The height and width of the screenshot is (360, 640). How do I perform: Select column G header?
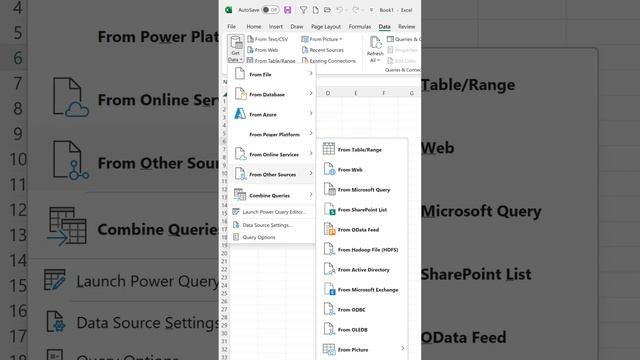tap(411, 93)
